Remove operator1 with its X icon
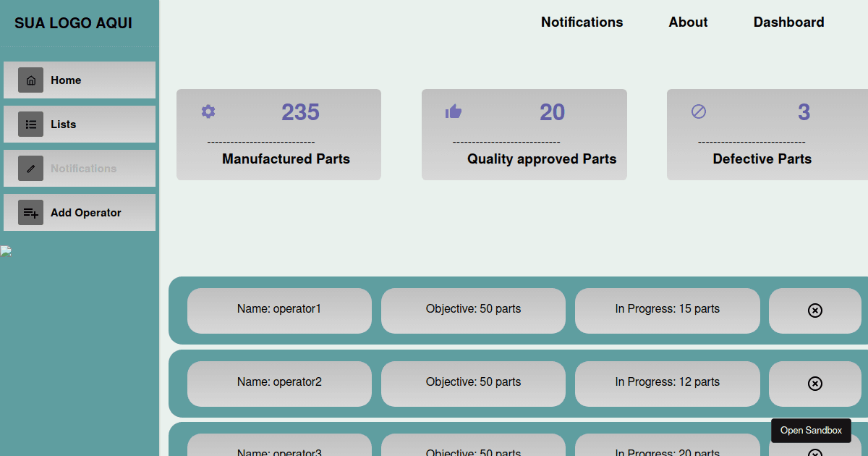The image size is (868, 456). [x=814, y=311]
